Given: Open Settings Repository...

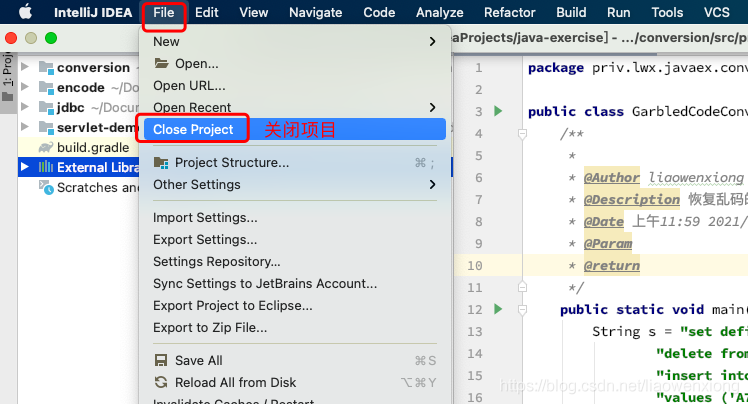Looking at the screenshot, I should pos(295,261).
